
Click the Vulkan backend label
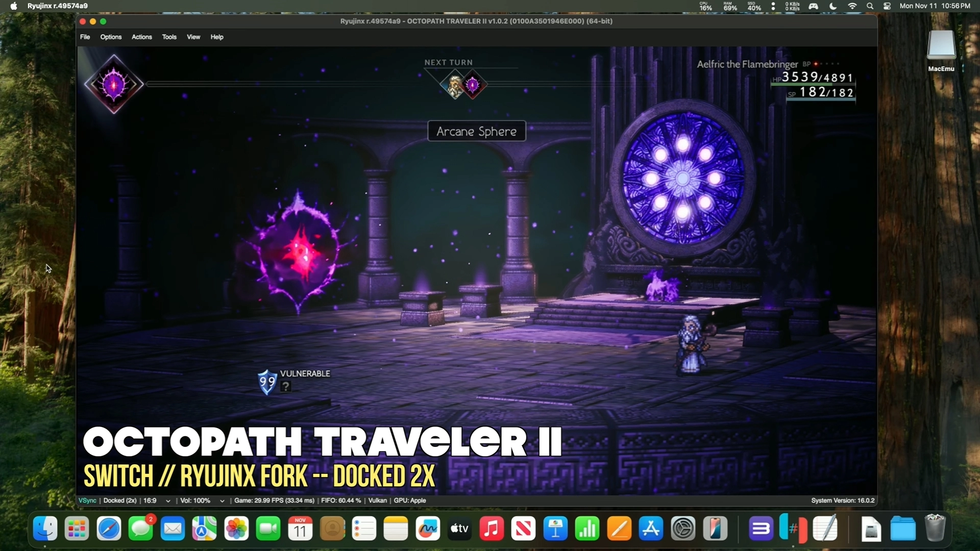(x=377, y=500)
